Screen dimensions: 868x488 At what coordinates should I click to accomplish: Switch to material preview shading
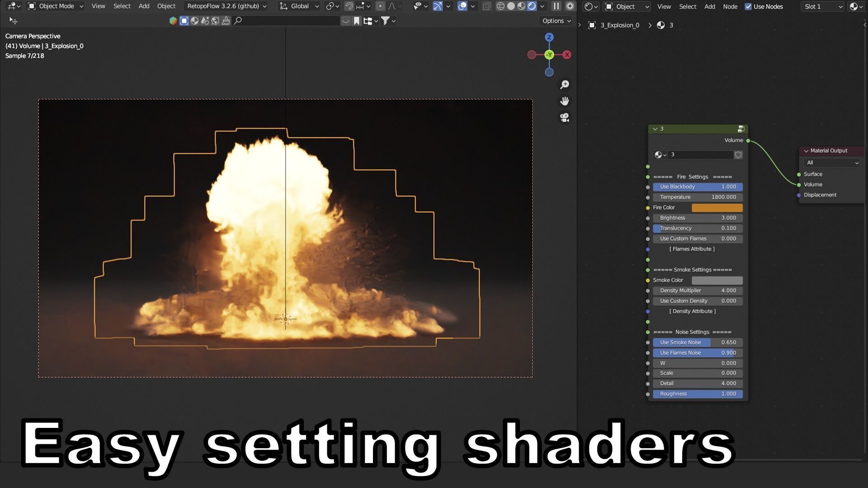coord(521,6)
